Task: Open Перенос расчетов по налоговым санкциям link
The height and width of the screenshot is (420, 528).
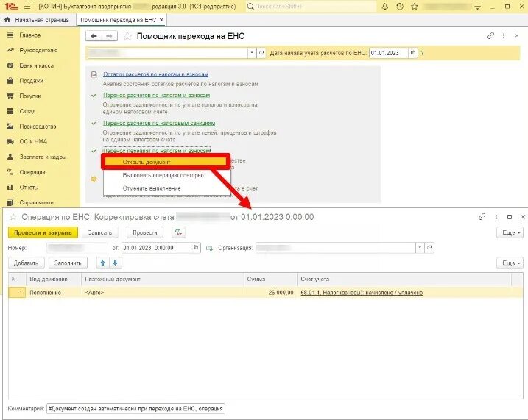Action: [x=159, y=123]
